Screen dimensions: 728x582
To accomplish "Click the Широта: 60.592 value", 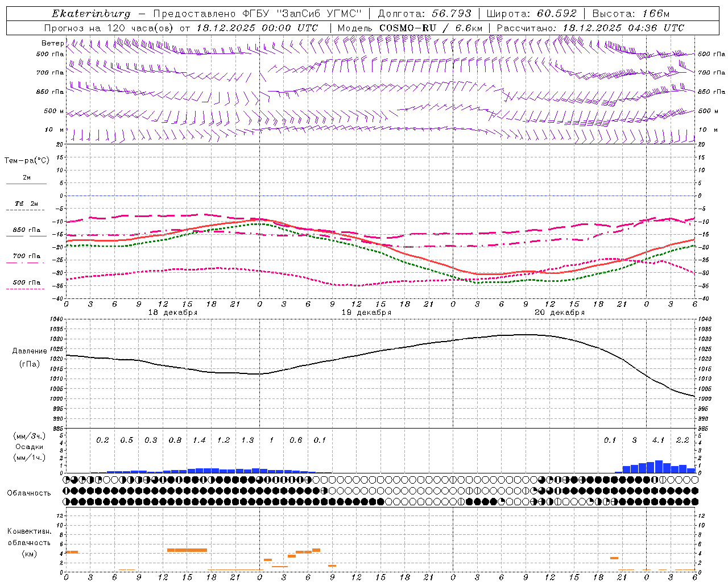I will coord(531,14).
